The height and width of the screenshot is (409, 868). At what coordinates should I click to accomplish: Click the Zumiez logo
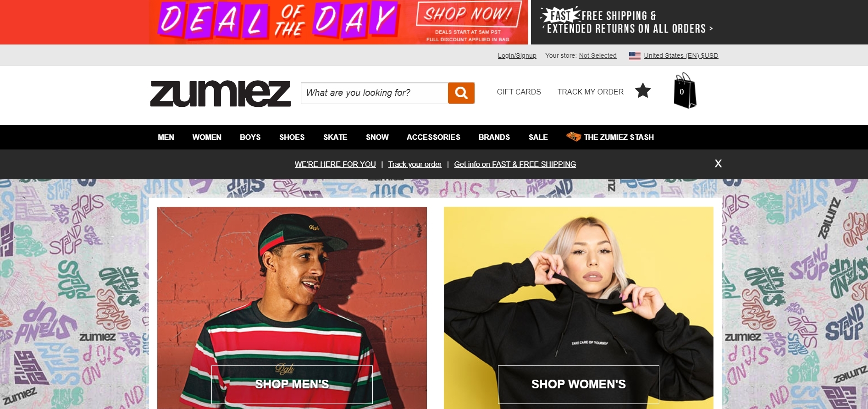[x=221, y=94]
